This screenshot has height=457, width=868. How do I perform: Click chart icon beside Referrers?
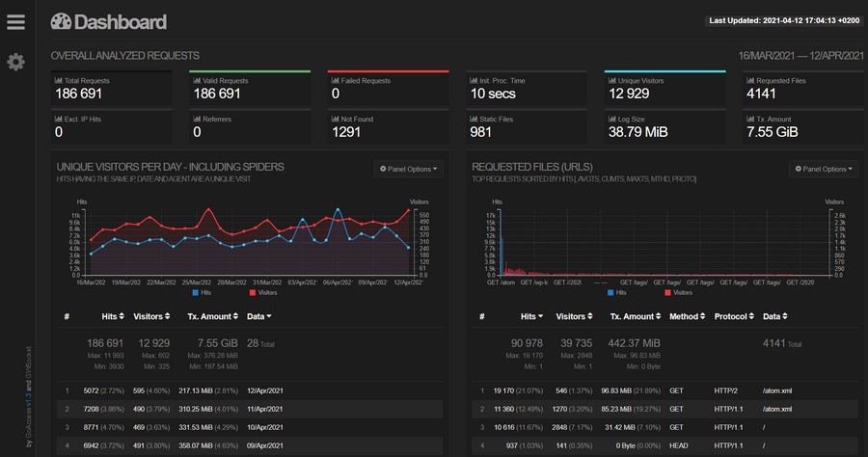coord(197,119)
